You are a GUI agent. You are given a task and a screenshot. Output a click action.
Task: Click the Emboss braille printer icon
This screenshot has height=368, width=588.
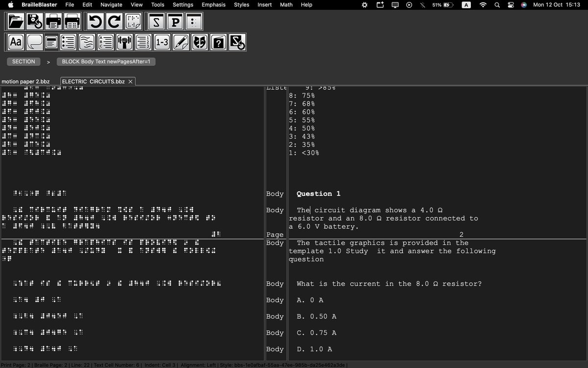[x=72, y=22]
